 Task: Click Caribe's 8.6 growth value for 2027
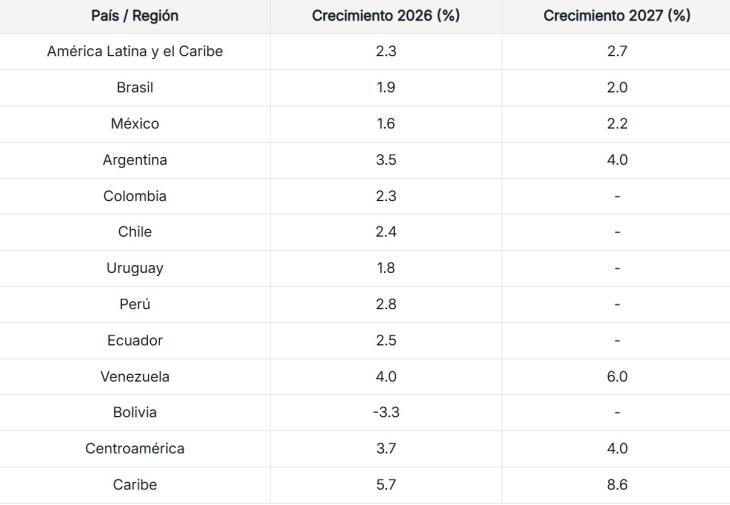click(617, 485)
